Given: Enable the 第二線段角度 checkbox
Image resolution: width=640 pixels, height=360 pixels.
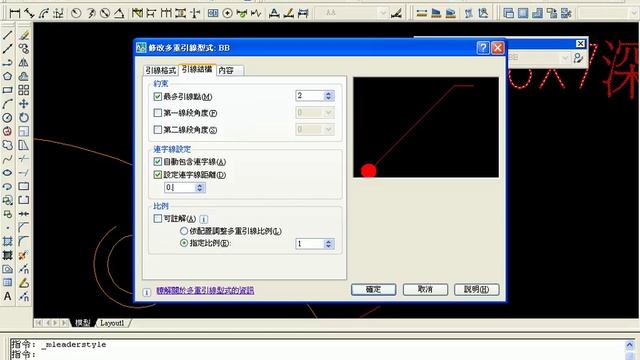Looking at the screenshot, I should tap(158, 130).
